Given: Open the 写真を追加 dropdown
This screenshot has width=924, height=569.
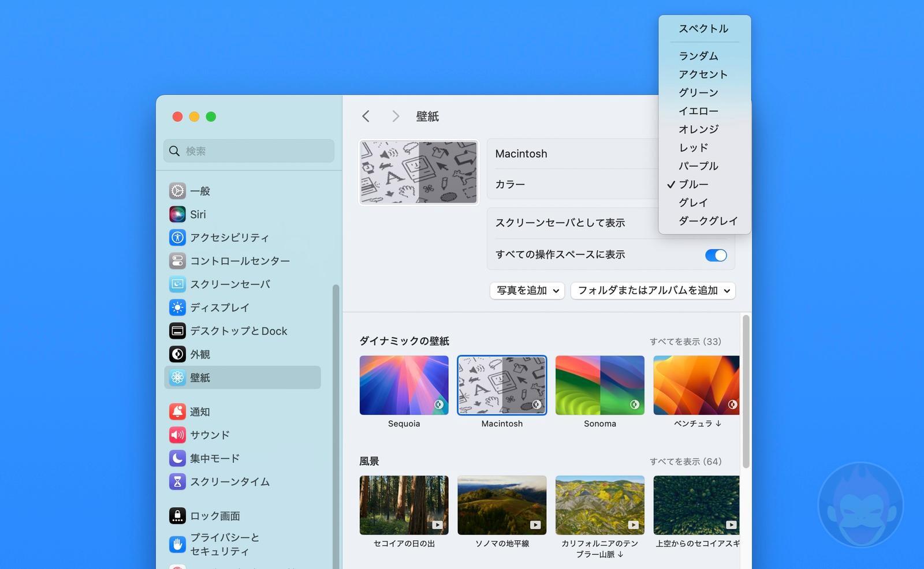Looking at the screenshot, I should pos(527,290).
